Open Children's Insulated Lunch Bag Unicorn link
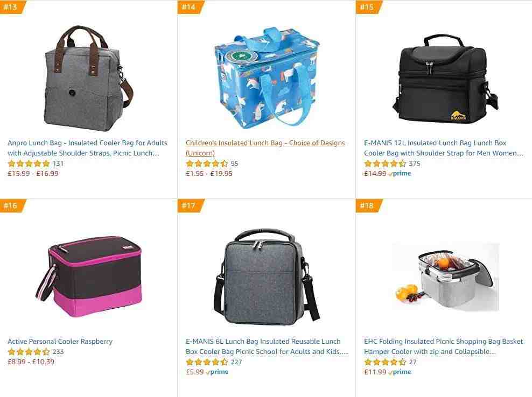Image resolution: width=532 pixels, height=397 pixels. pos(265,148)
